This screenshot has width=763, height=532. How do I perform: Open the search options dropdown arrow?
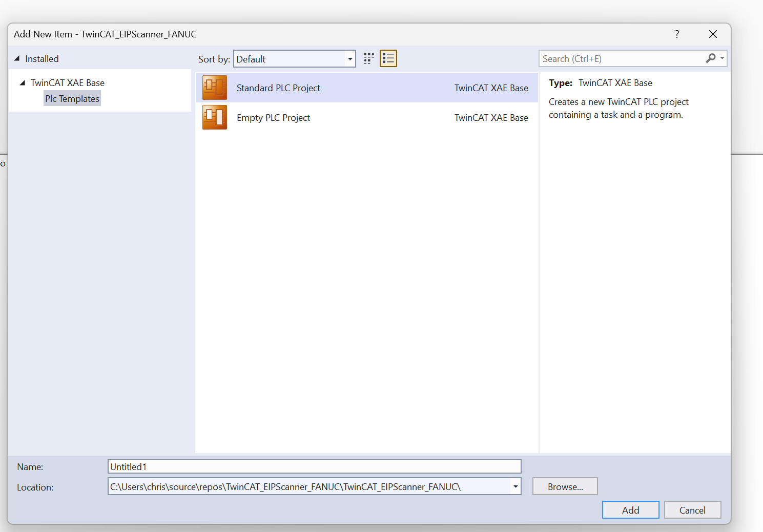pyautogui.click(x=722, y=58)
